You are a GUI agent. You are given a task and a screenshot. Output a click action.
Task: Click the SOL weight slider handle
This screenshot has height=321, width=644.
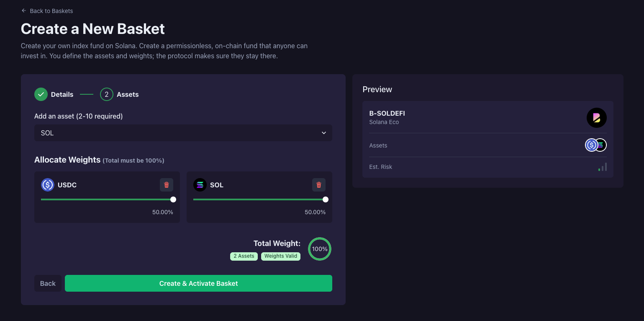point(326,199)
